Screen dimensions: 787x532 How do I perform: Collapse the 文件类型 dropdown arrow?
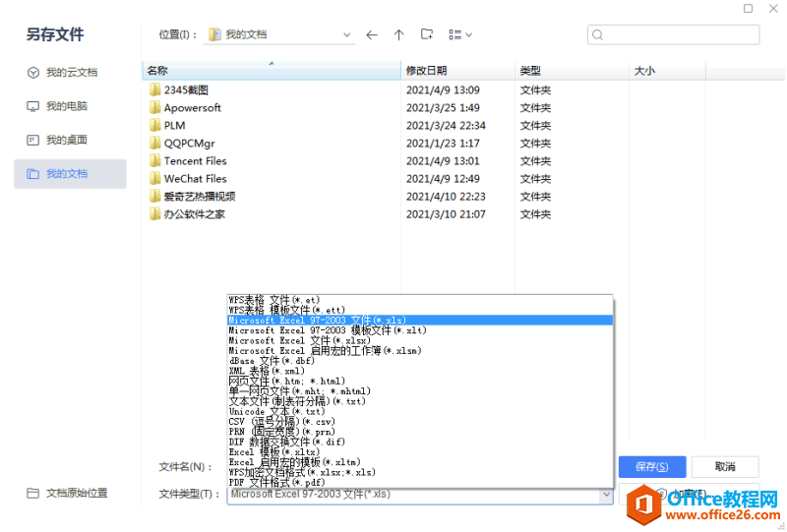[606, 495]
